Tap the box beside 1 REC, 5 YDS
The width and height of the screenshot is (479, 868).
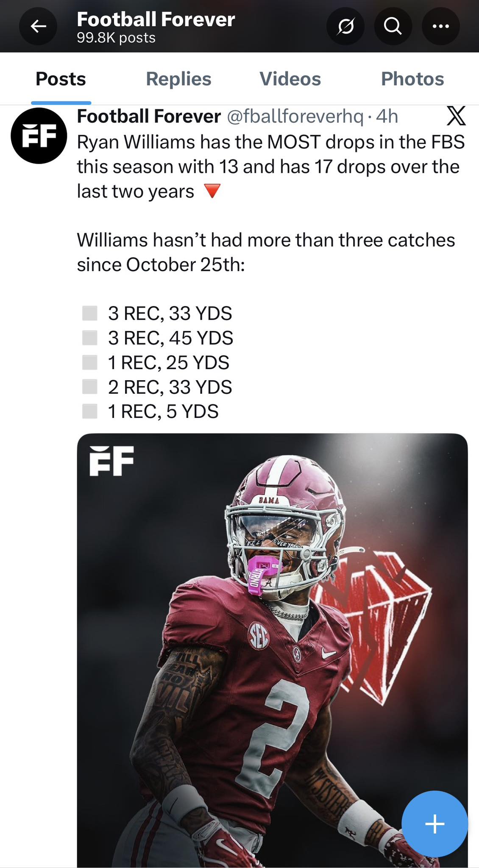tap(89, 411)
